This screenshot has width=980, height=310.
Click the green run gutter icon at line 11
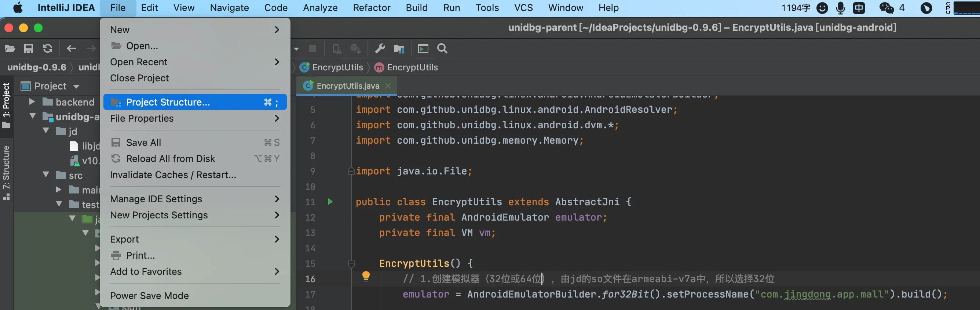(330, 201)
